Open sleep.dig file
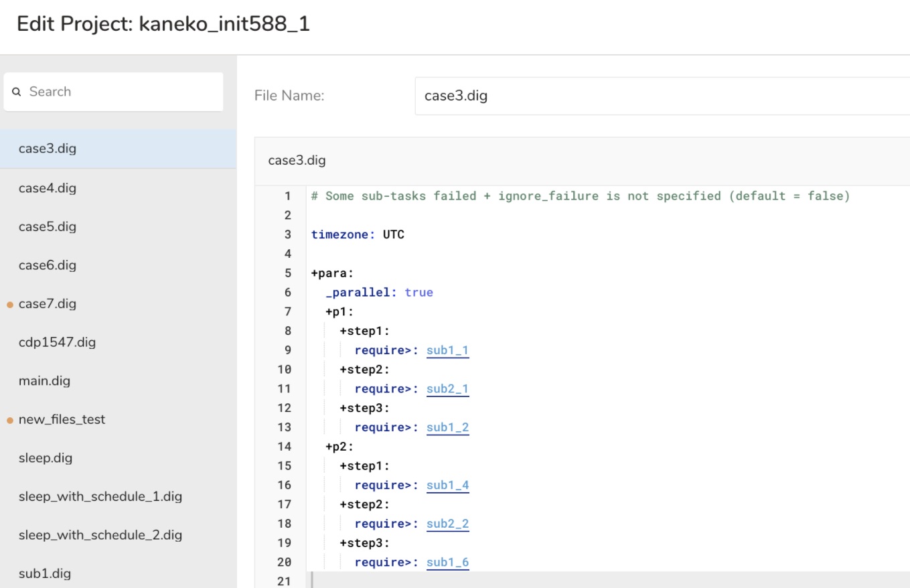 (46, 458)
